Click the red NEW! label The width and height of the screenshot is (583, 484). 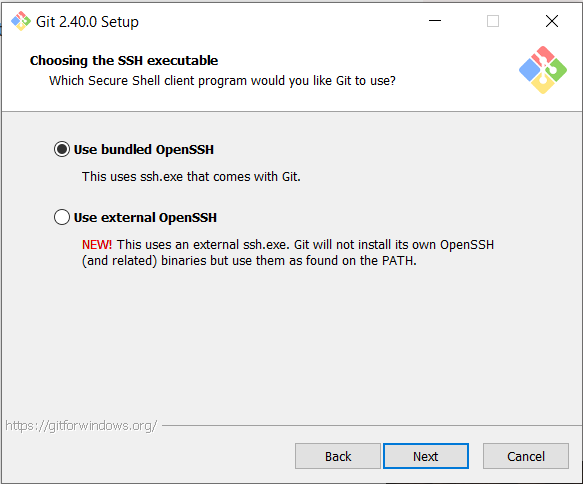click(97, 245)
